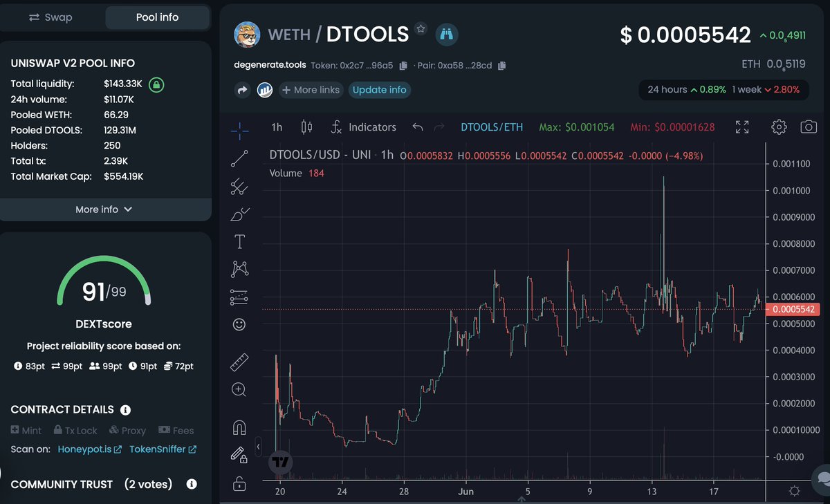This screenshot has width=830, height=504.
Task: Open chart settings gear
Action: coord(779,127)
